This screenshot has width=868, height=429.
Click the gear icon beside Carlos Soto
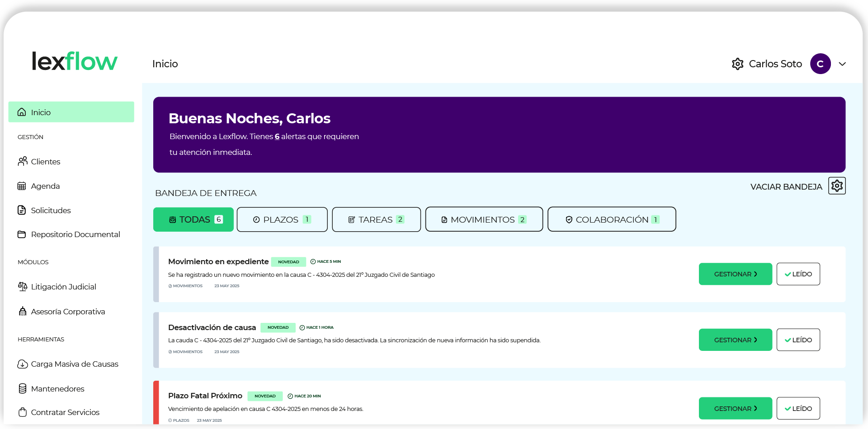(x=737, y=64)
